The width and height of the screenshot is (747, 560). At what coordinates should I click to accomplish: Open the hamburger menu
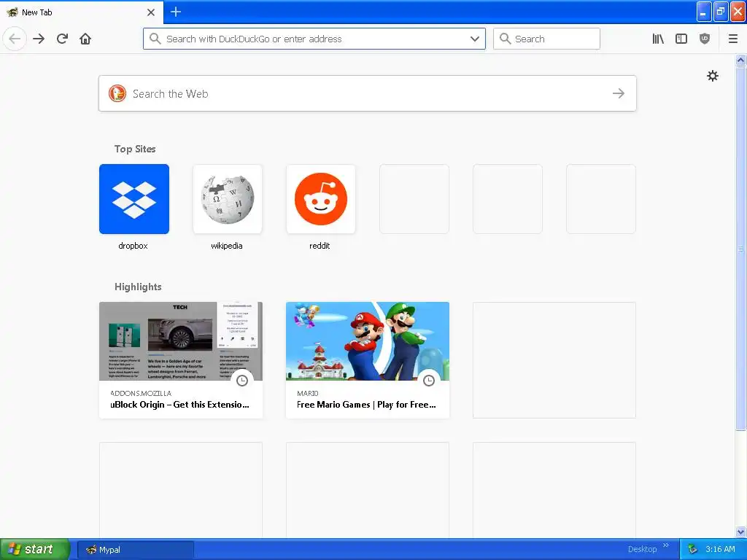pos(732,39)
